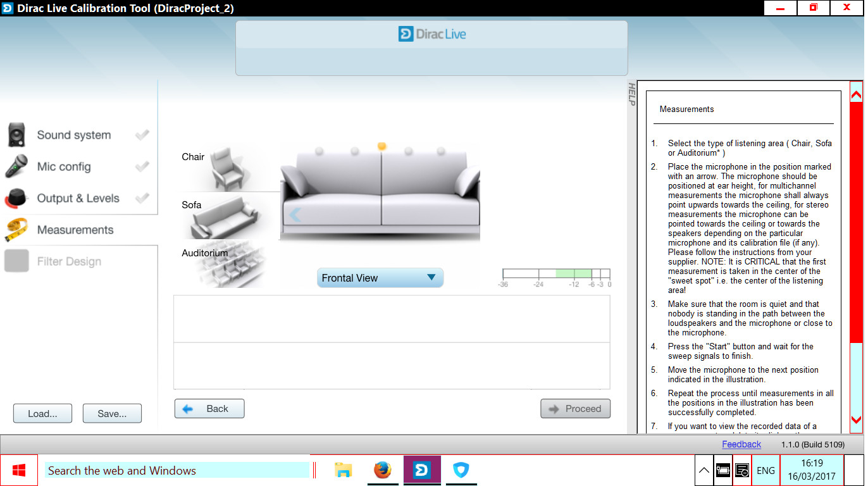The image size is (868, 486).
Task: Open the shield security app in taskbar
Action: [461, 470]
